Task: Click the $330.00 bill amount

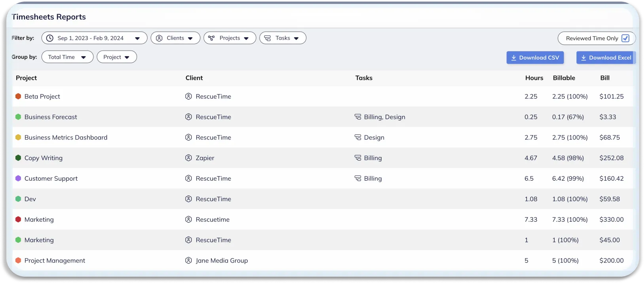Action: coord(612,220)
